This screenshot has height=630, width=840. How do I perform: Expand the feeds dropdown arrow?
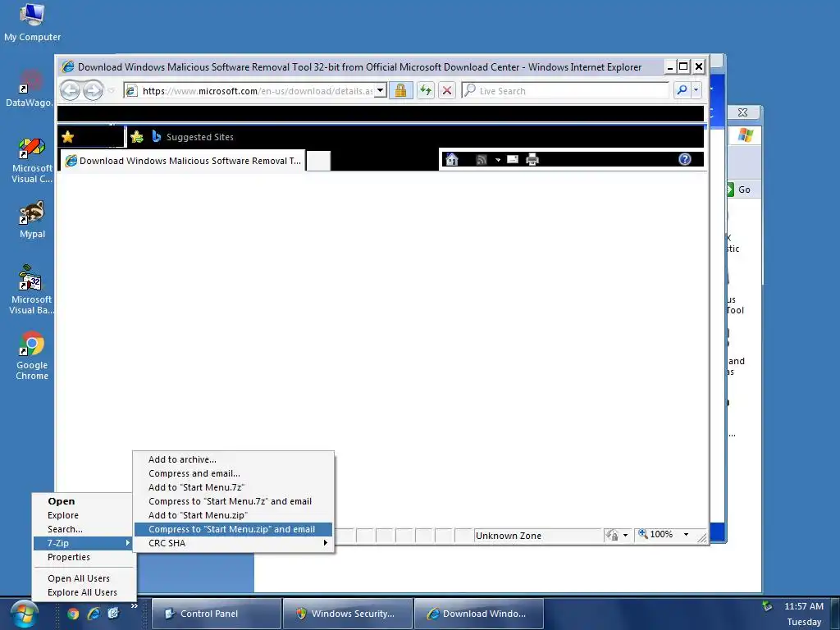(498, 160)
